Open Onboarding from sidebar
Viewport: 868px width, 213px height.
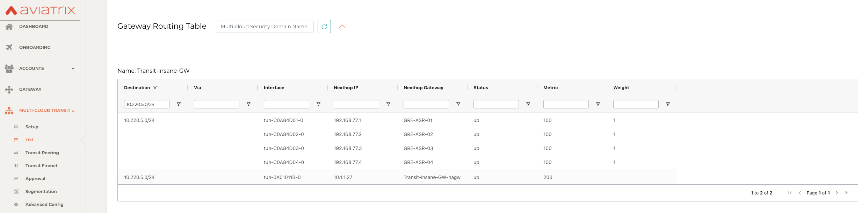(35, 48)
